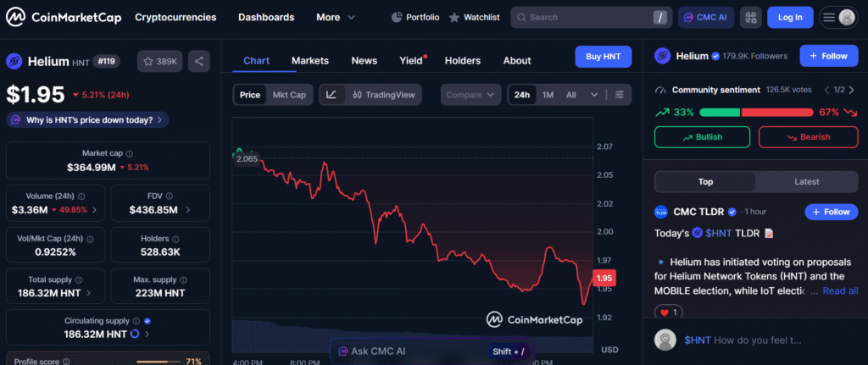Click the Ask CMC AI input
The image size is (868, 365).
tap(432, 351)
